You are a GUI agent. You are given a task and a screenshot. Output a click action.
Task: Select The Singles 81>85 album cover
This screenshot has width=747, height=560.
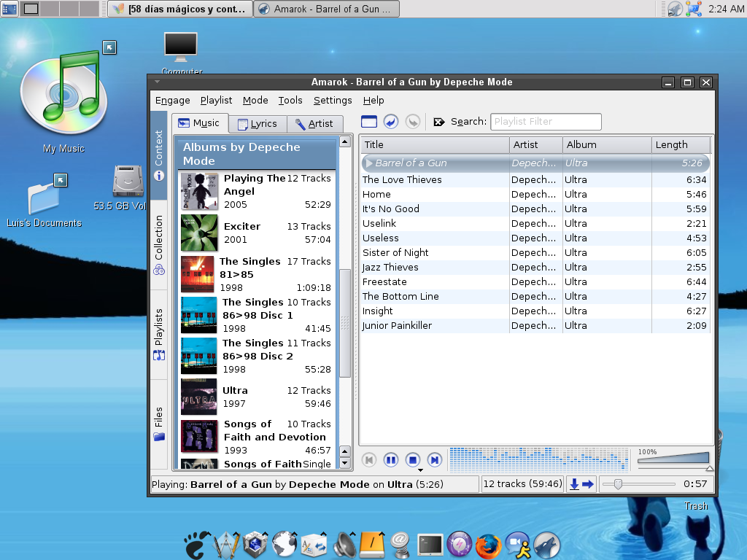pos(198,274)
